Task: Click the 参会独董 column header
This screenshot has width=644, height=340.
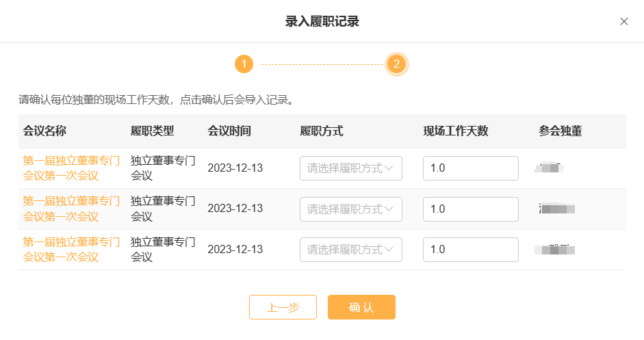Action: 560,131
